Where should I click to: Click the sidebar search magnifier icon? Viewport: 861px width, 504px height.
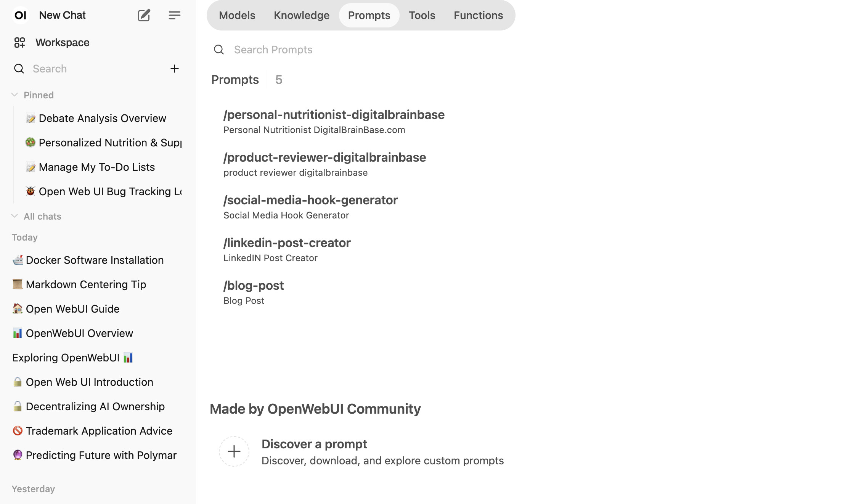[x=19, y=69]
